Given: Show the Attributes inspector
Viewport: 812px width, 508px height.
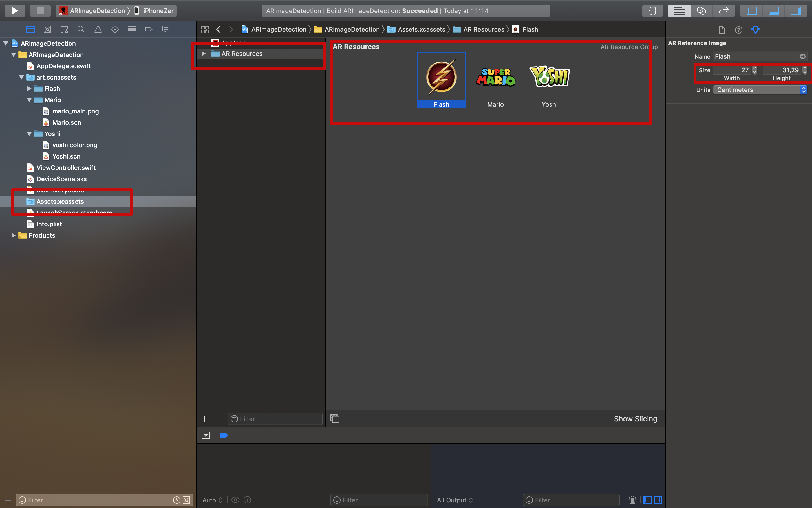Looking at the screenshot, I should (756, 30).
